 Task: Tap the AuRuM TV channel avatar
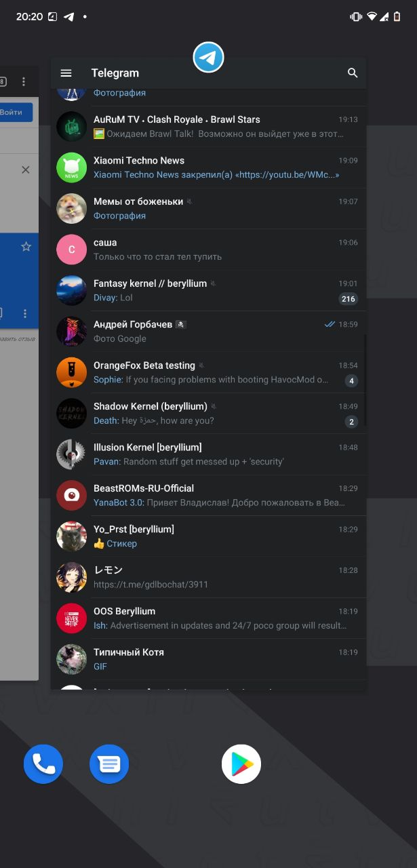coord(71,127)
